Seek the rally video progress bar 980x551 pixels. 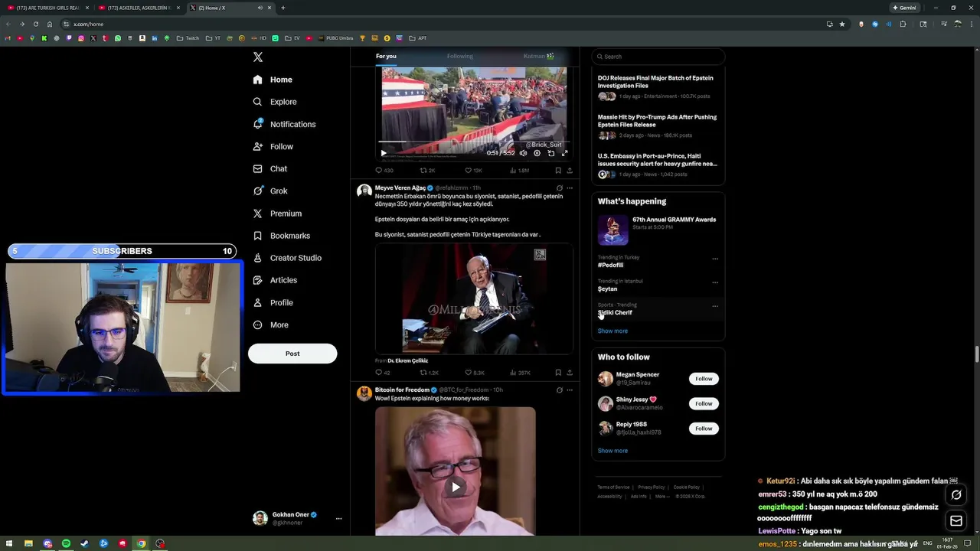coord(474,143)
